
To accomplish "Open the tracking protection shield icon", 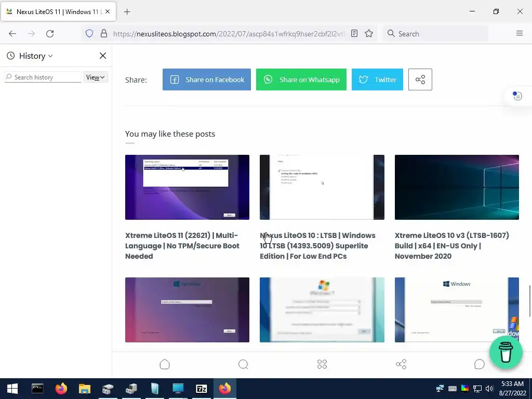I will pyautogui.click(x=89, y=34).
